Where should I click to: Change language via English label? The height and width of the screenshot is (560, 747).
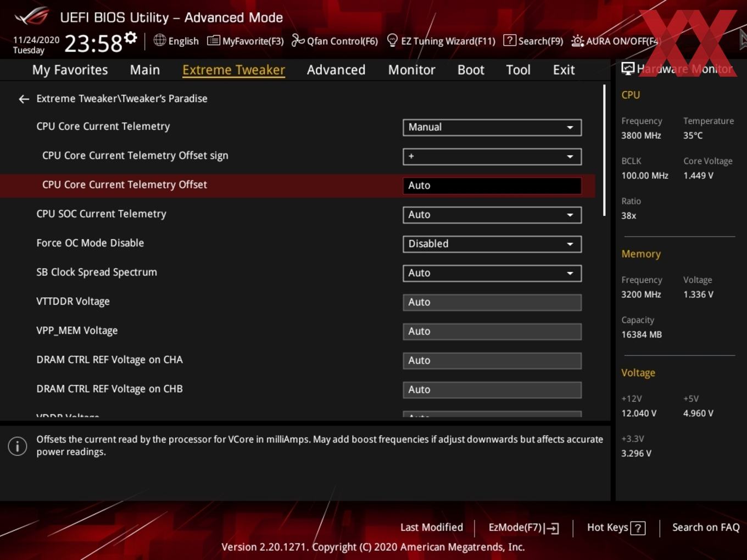(x=183, y=41)
